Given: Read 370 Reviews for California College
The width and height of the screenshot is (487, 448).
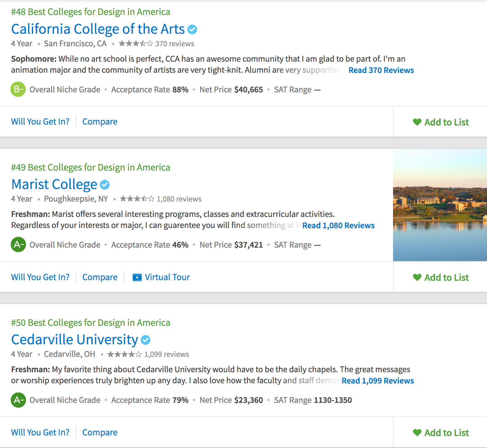Looking at the screenshot, I should [x=381, y=70].
